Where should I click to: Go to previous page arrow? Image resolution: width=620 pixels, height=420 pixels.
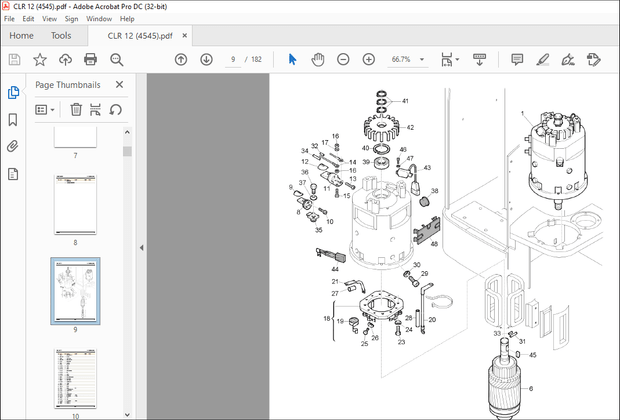tap(181, 60)
